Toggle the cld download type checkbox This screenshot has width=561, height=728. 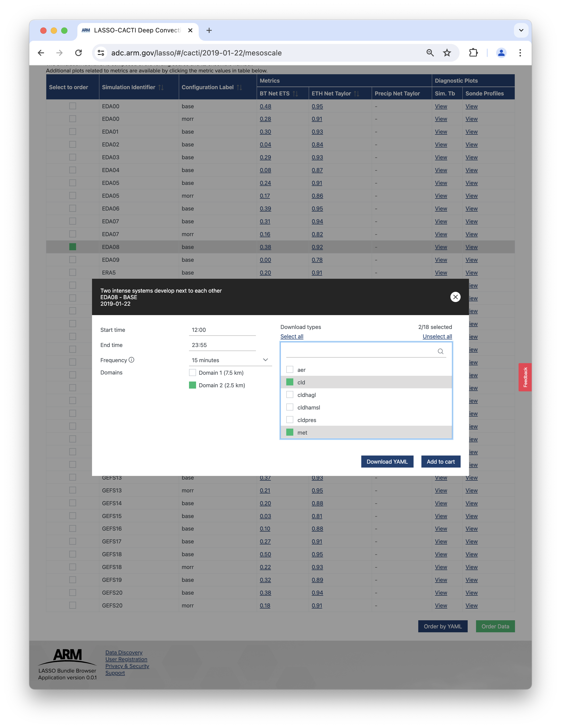[x=290, y=382]
